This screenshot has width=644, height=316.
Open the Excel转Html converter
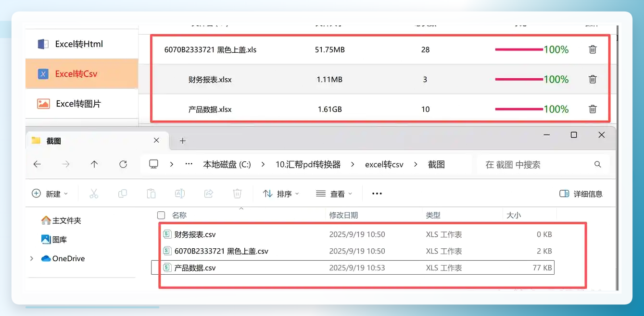point(82,44)
